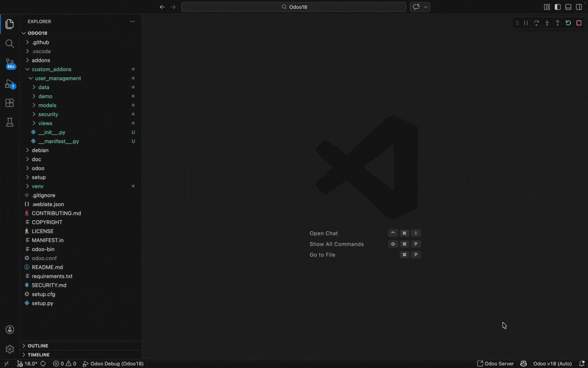The image size is (588, 368).
Task: Open Source Control view with 5K+ badge
Action: point(10,63)
